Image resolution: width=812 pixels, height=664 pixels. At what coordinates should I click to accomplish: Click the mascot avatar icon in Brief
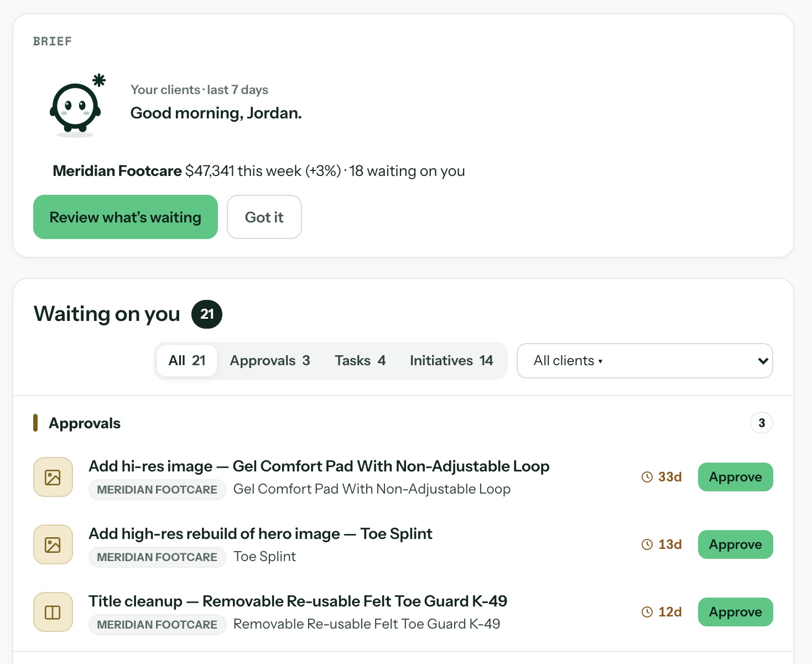pos(77,105)
